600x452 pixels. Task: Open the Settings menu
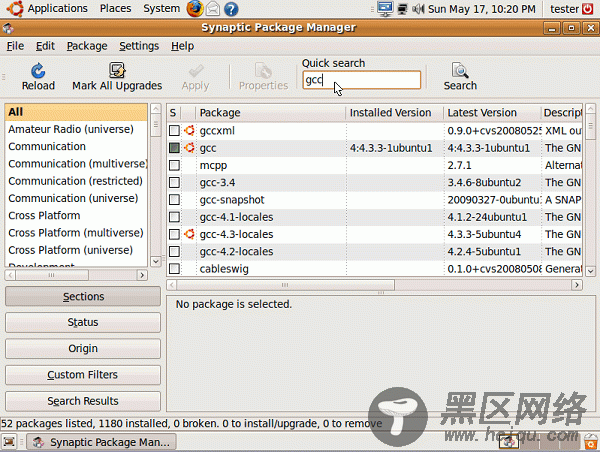click(139, 46)
